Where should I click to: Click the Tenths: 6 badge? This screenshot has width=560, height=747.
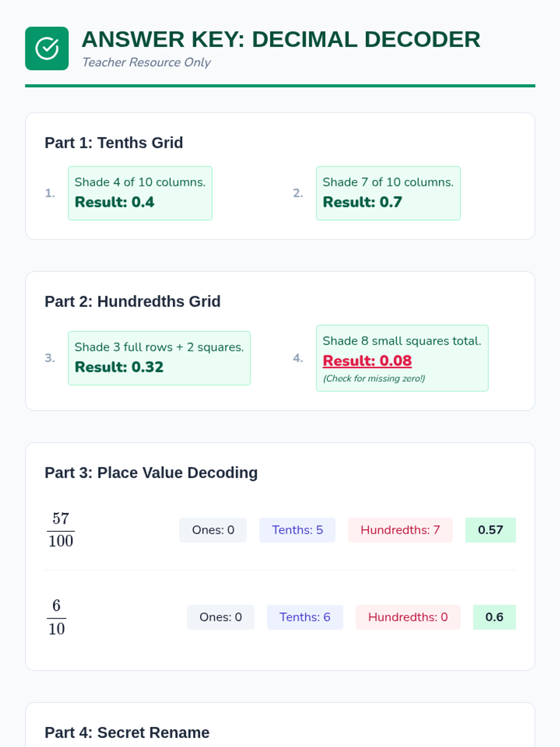305,617
